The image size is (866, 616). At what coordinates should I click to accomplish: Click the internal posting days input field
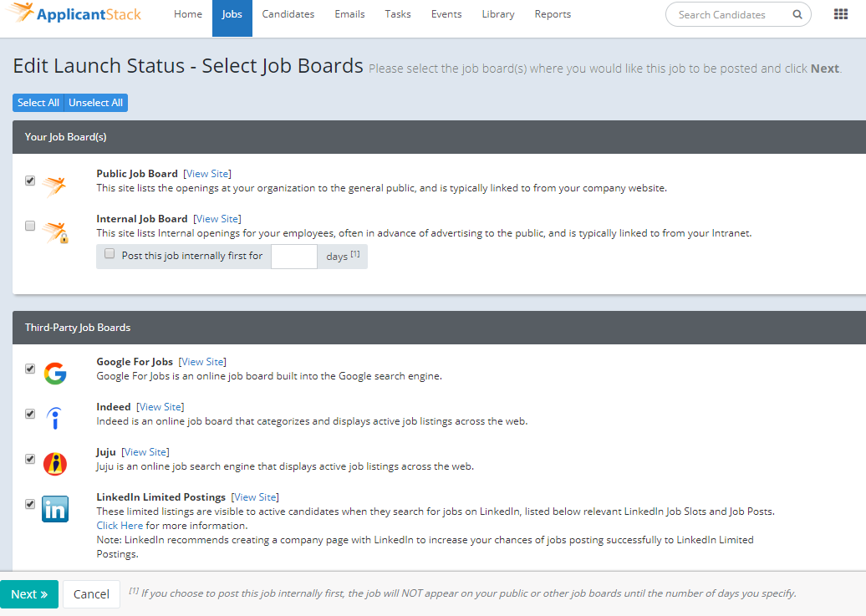(x=293, y=256)
